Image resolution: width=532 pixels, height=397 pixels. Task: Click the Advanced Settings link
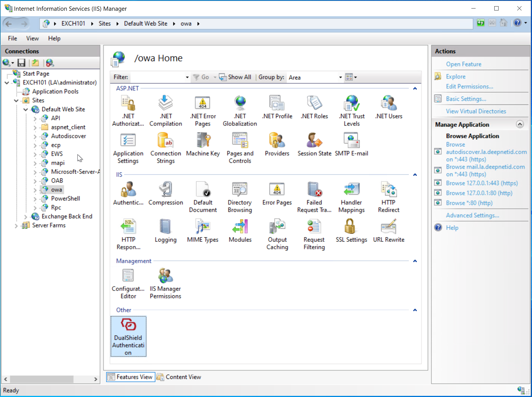(472, 215)
